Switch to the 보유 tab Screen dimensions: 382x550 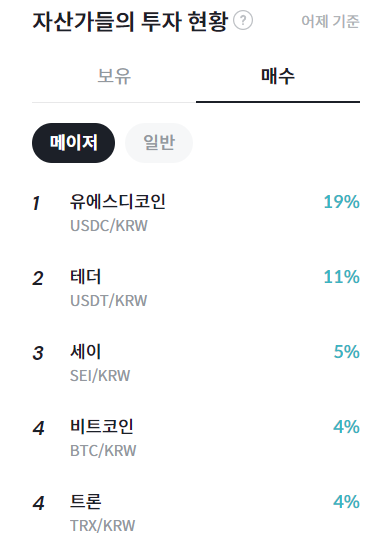114,76
